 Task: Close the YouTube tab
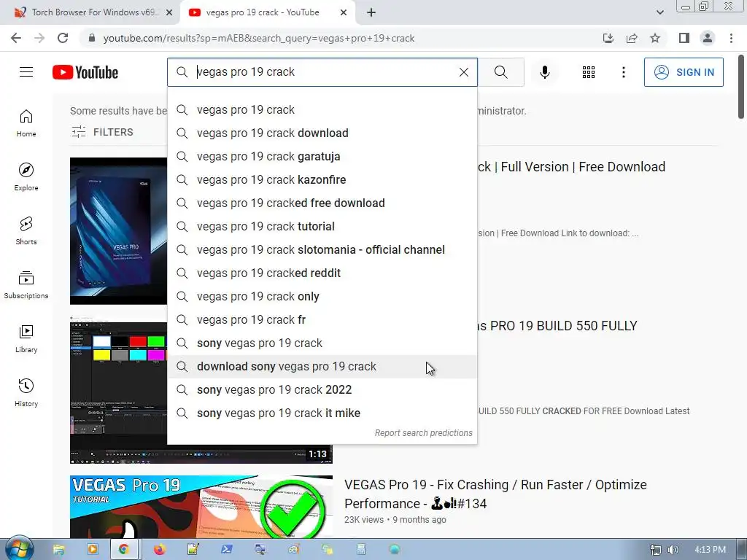[344, 13]
